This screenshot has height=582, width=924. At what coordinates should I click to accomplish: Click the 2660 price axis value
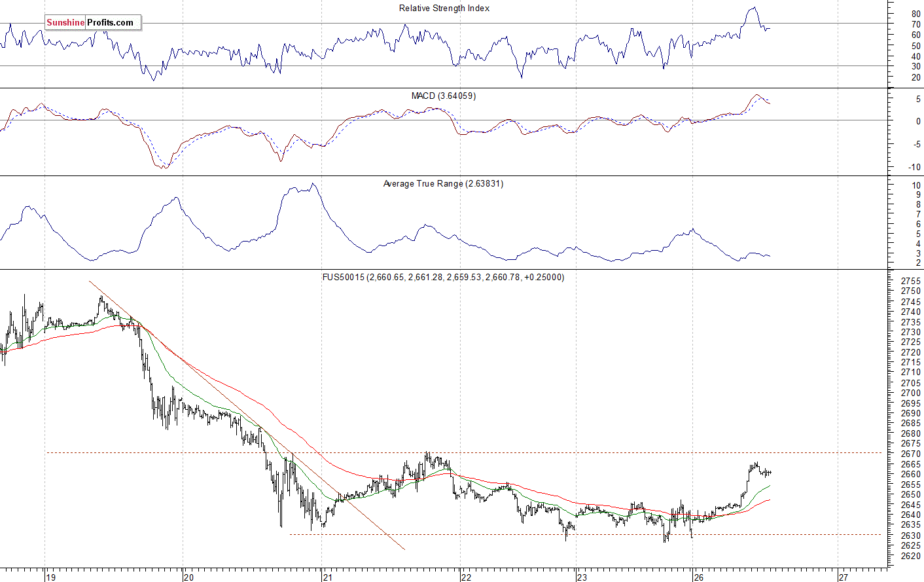pyautogui.click(x=910, y=475)
